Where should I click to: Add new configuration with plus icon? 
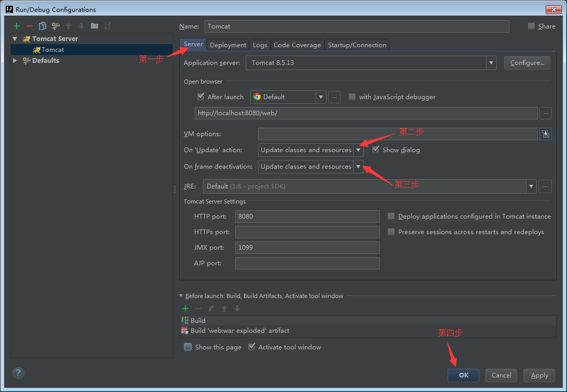point(16,26)
